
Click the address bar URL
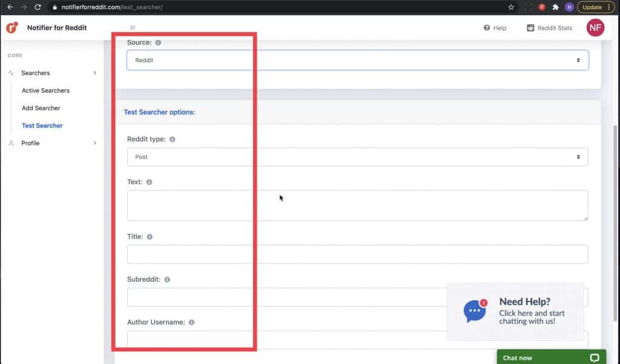tap(112, 7)
